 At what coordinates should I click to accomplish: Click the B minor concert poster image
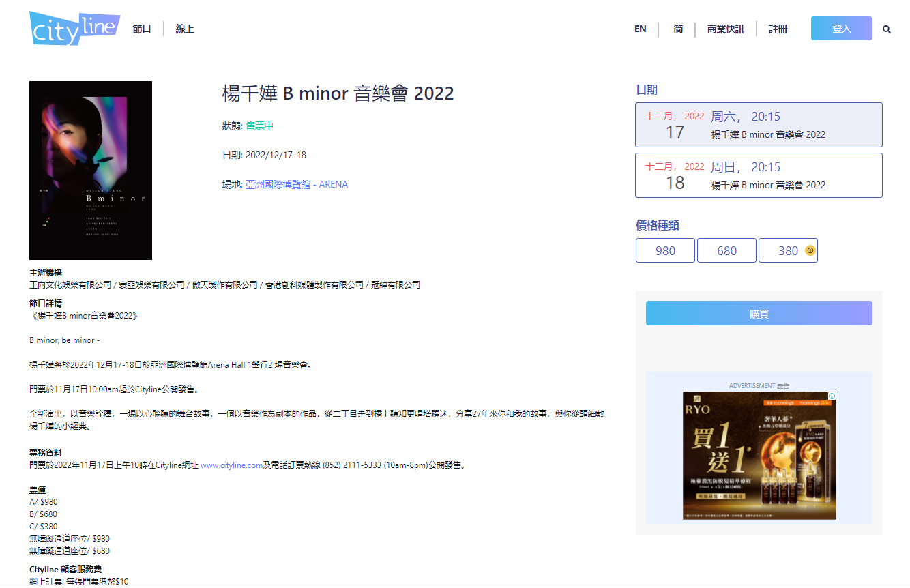point(91,171)
